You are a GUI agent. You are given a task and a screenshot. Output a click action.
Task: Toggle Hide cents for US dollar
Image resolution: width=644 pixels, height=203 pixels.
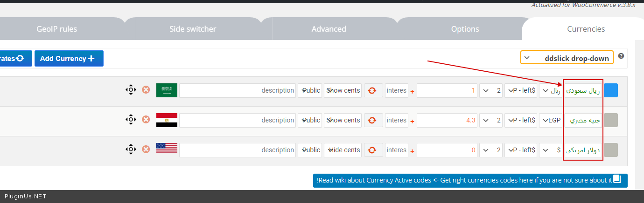[x=343, y=150]
